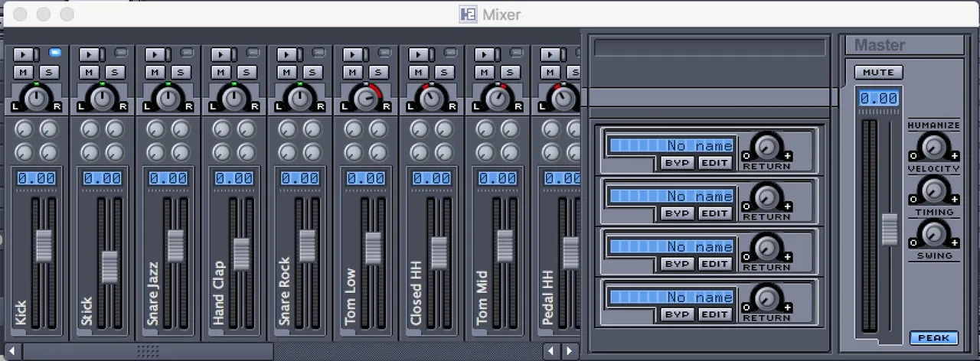
Task: Bypass the first No name effect
Action: 678,163
